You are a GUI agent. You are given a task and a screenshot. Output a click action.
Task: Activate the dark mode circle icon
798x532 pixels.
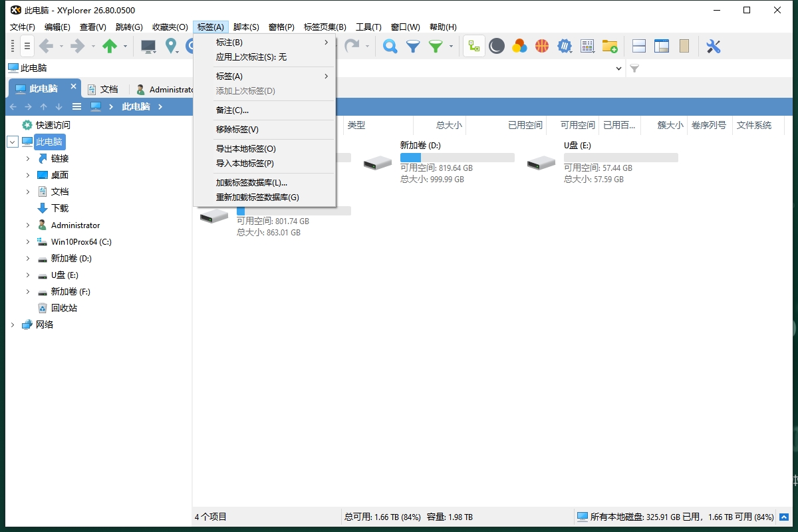pos(497,46)
